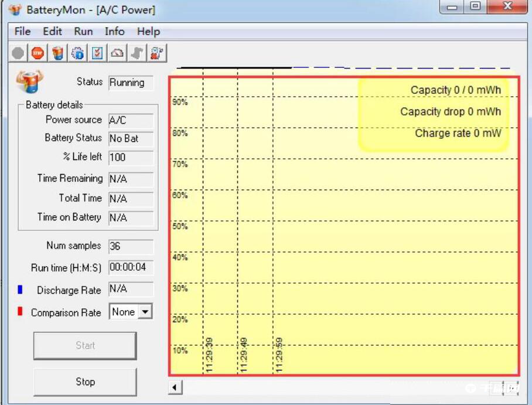532x405 pixels.
Task: Click the graph scrollbar left arrow
Action: coord(175,387)
